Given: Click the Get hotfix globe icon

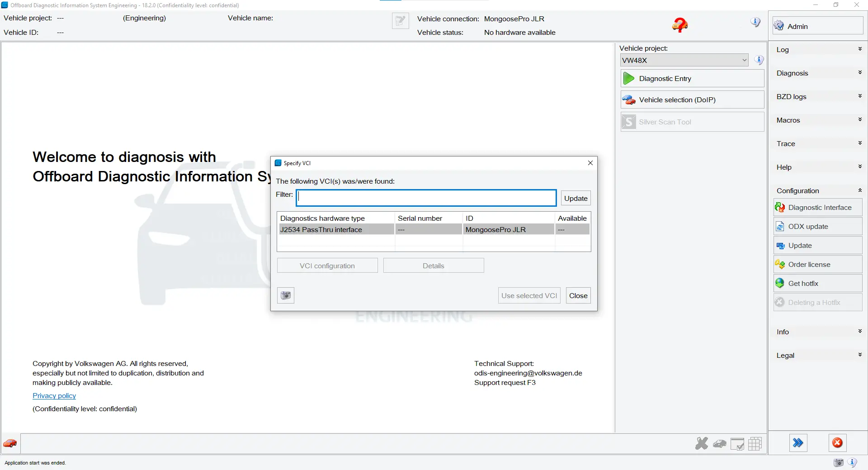Looking at the screenshot, I should click(780, 283).
